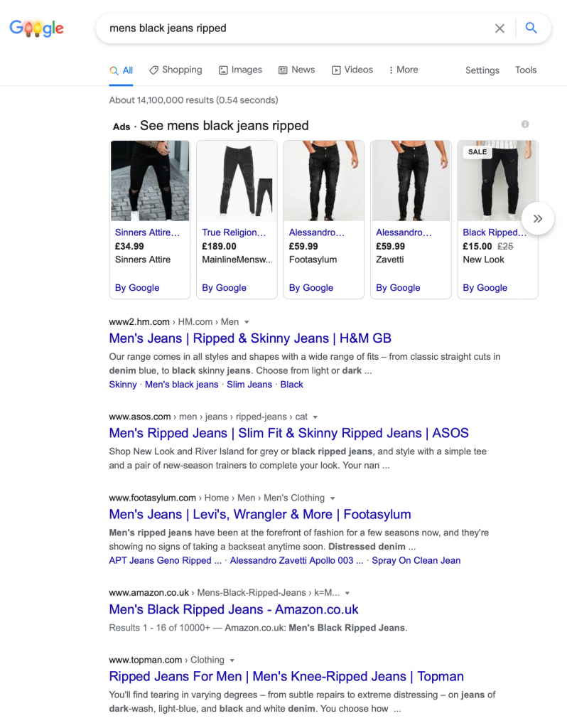Screen dimensions: 567x728
Task: Click the £189.00 price text
Action: [219, 247]
